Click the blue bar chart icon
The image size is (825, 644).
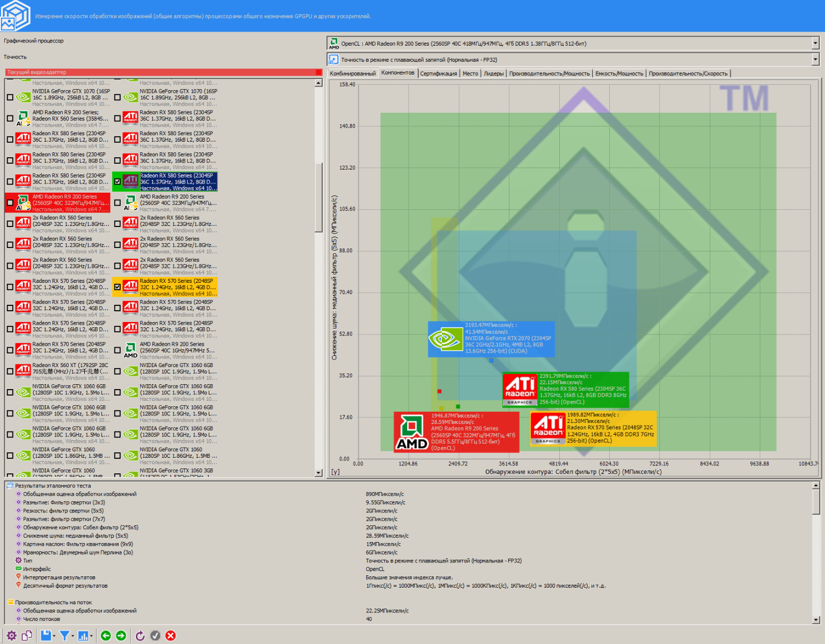tap(83, 636)
